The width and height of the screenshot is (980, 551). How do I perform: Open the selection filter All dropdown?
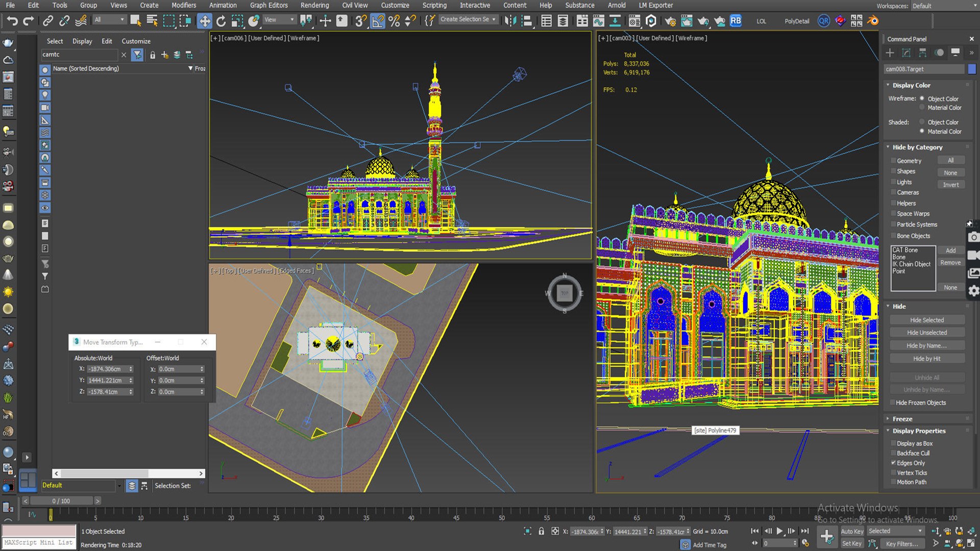coord(109,19)
